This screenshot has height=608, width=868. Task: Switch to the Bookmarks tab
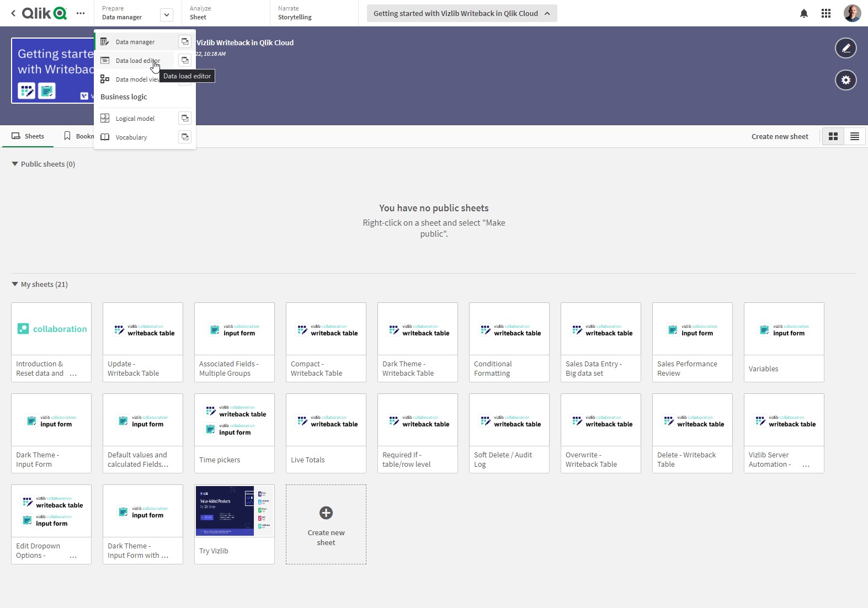(79, 136)
